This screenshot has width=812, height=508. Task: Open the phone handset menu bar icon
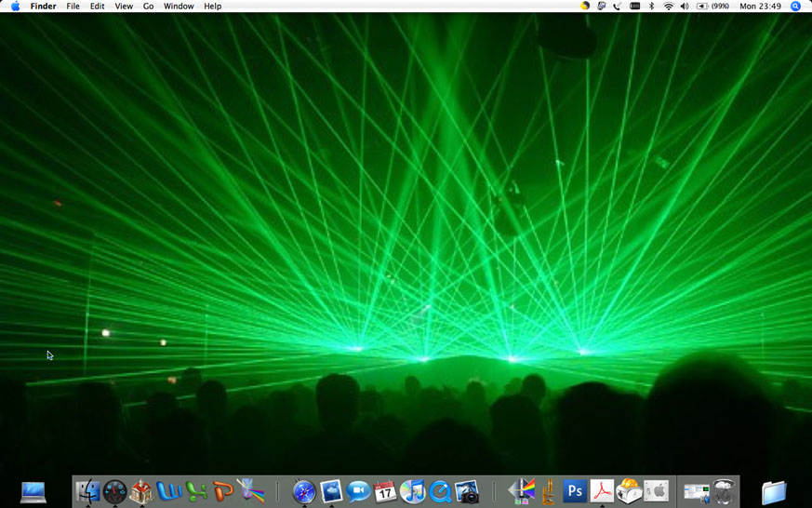click(x=618, y=7)
